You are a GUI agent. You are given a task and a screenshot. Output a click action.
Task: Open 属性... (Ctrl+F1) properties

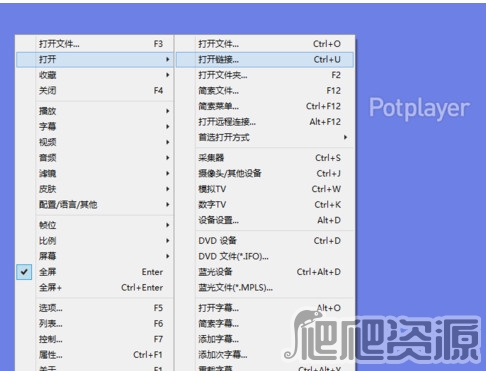click(95, 355)
